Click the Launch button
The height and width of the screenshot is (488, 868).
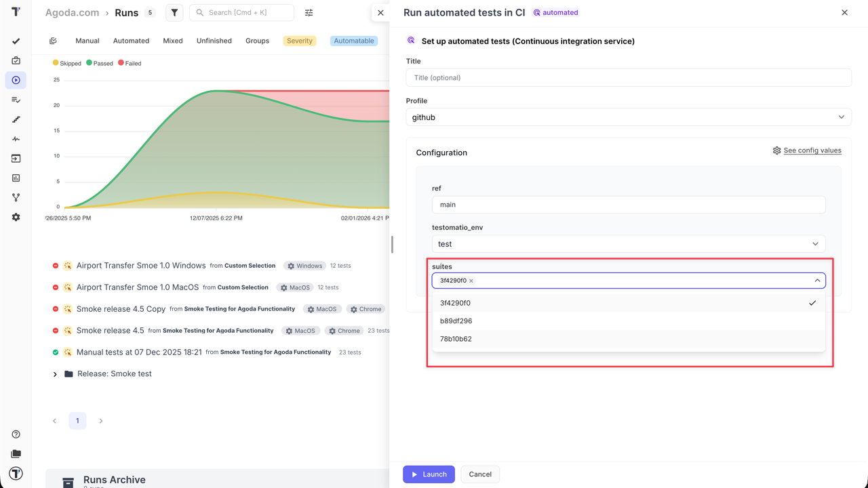coord(429,474)
